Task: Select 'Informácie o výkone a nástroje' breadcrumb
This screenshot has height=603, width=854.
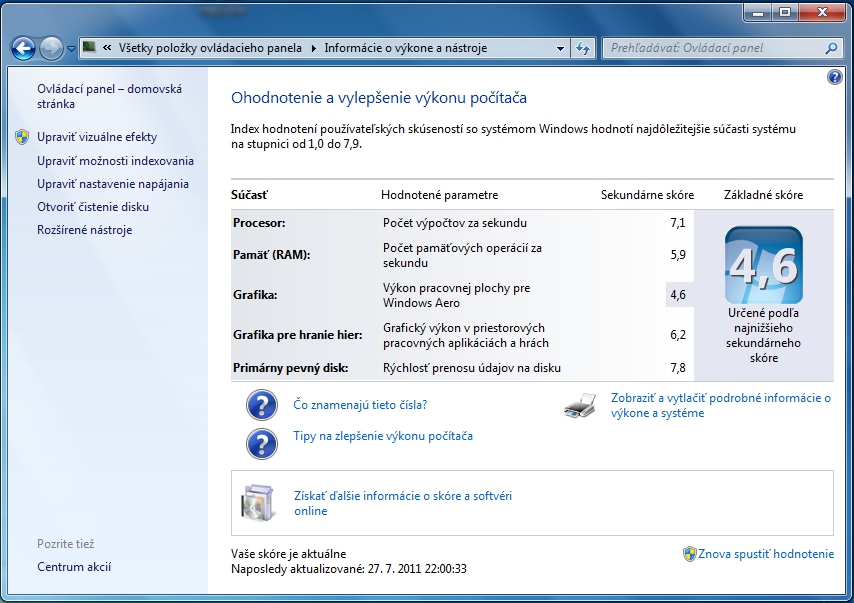Action: point(405,48)
